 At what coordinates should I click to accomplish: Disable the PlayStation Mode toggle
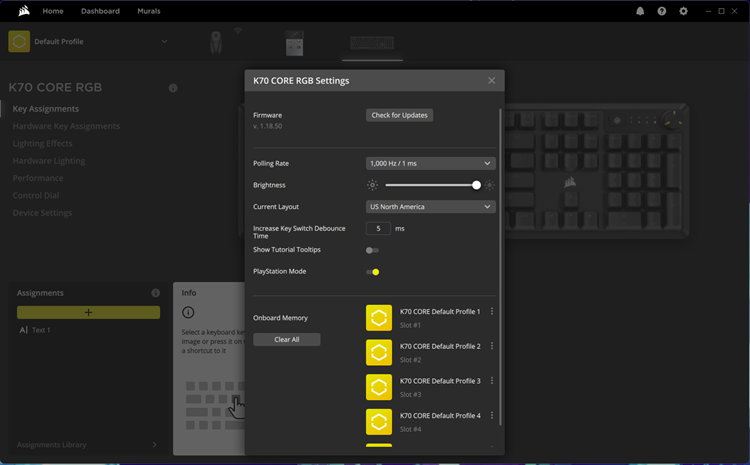pos(372,272)
